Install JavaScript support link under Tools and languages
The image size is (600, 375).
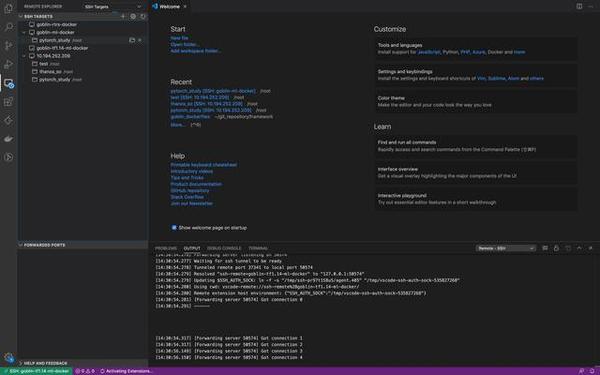click(x=429, y=52)
